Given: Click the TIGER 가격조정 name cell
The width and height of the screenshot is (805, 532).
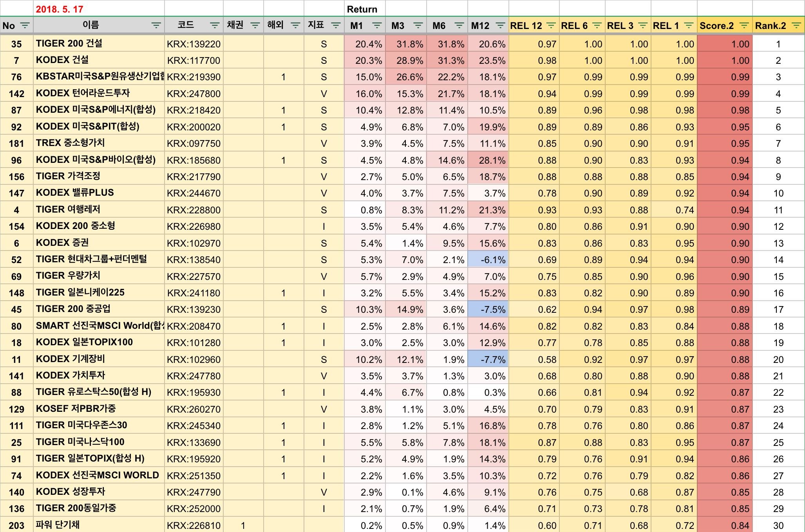Looking at the screenshot, I should pyautogui.click(x=99, y=177).
